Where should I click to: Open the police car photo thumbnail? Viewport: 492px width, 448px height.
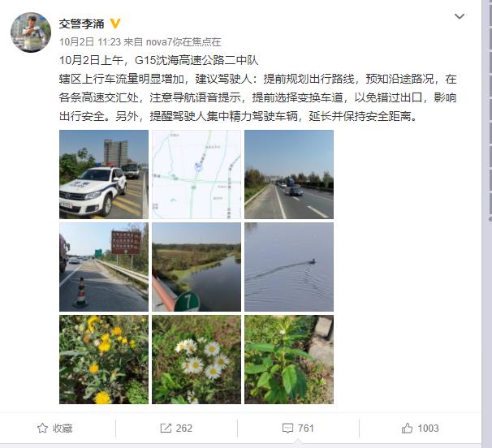coord(104,174)
